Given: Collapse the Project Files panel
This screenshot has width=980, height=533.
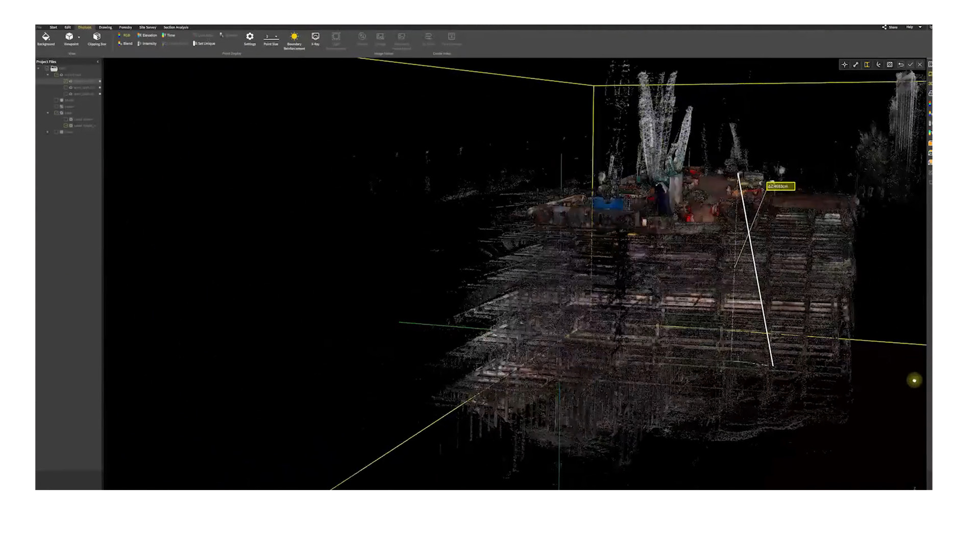Looking at the screenshot, I should (x=98, y=62).
